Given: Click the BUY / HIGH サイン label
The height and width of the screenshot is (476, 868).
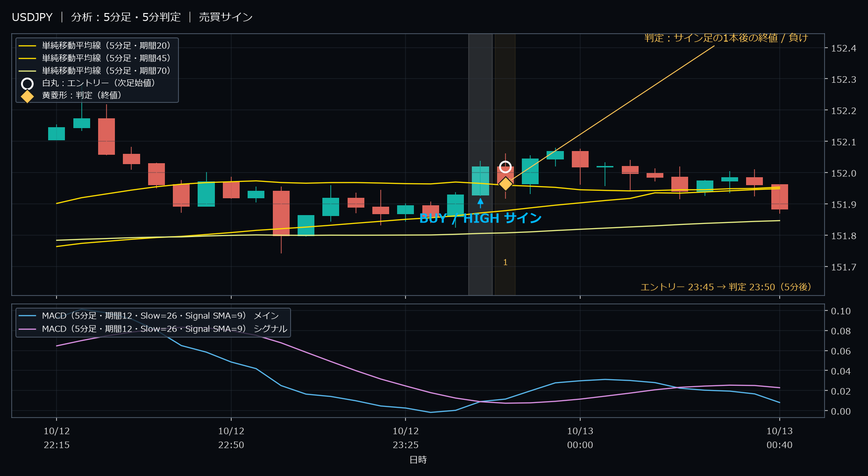Looking at the screenshot, I should point(480,218).
